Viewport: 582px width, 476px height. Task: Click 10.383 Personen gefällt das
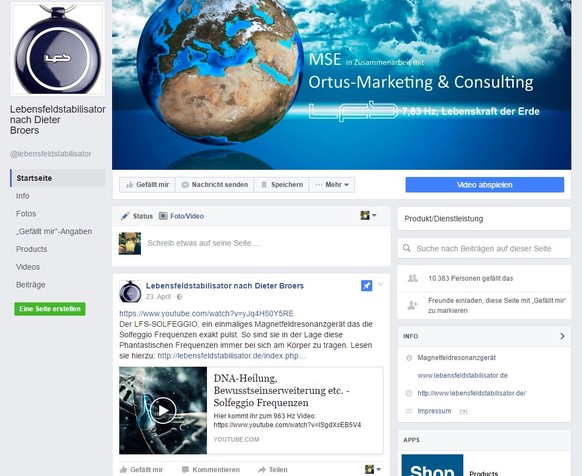click(471, 278)
